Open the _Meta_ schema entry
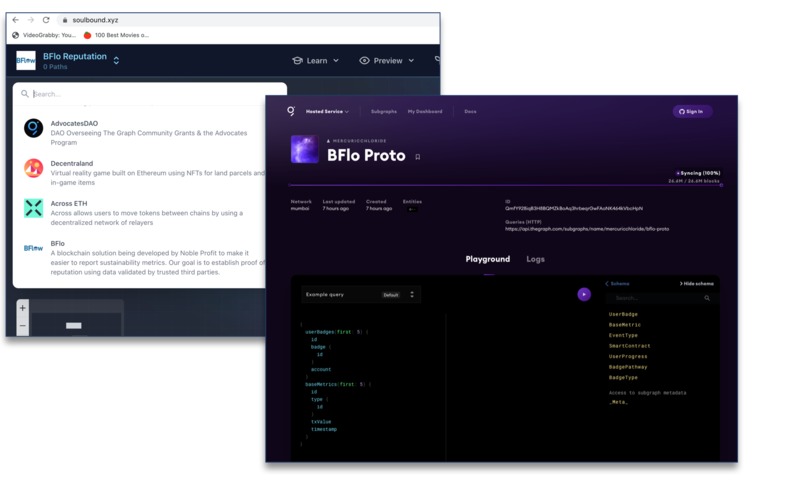The height and width of the screenshot is (497, 806). pyautogui.click(x=618, y=402)
